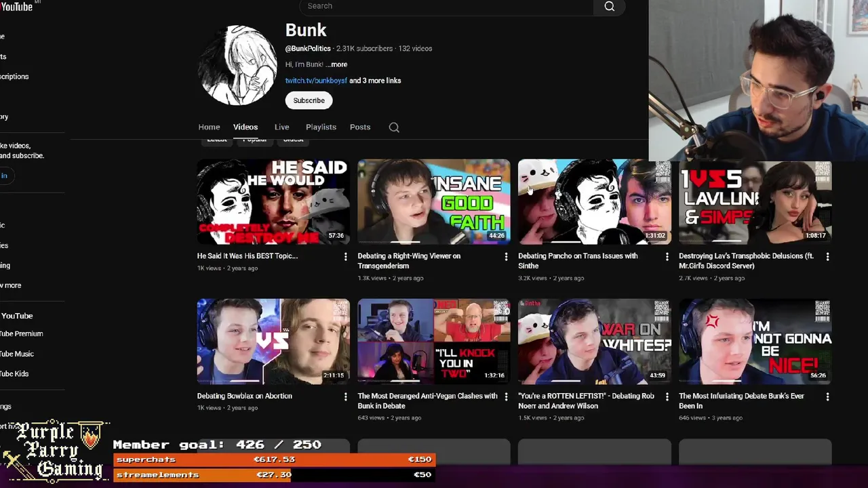Click title 'Destroying Lav's Transphobic Delusions'

point(746,261)
